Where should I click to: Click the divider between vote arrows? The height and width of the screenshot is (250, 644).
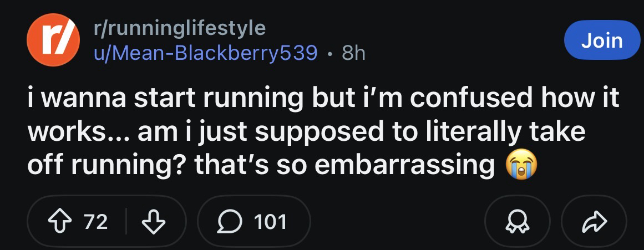tap(126, 222)
